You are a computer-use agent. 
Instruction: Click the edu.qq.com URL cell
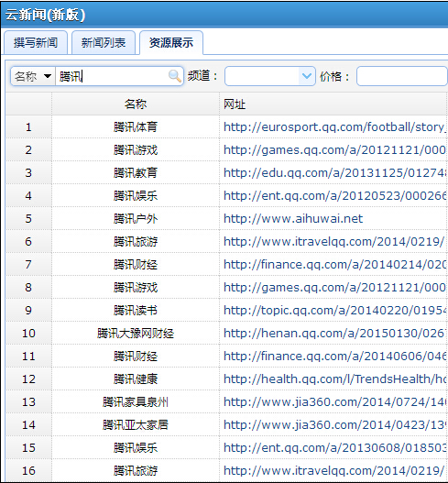[x=333, y=173]
